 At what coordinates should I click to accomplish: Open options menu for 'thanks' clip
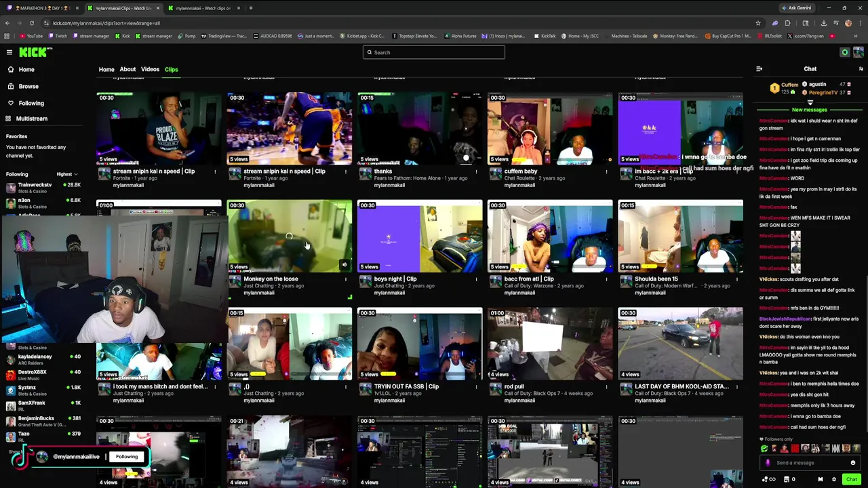476,171
